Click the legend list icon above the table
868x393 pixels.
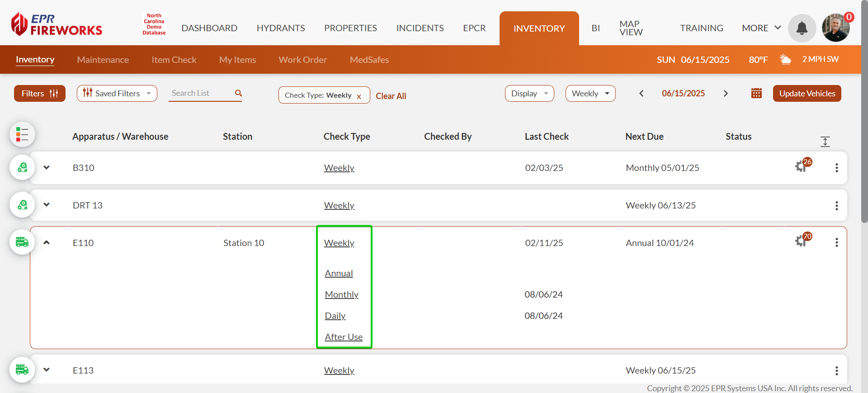22,134
